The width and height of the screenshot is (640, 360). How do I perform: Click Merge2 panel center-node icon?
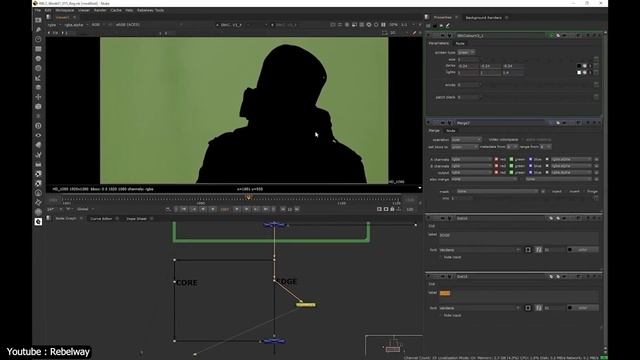[x=443, y=123]
